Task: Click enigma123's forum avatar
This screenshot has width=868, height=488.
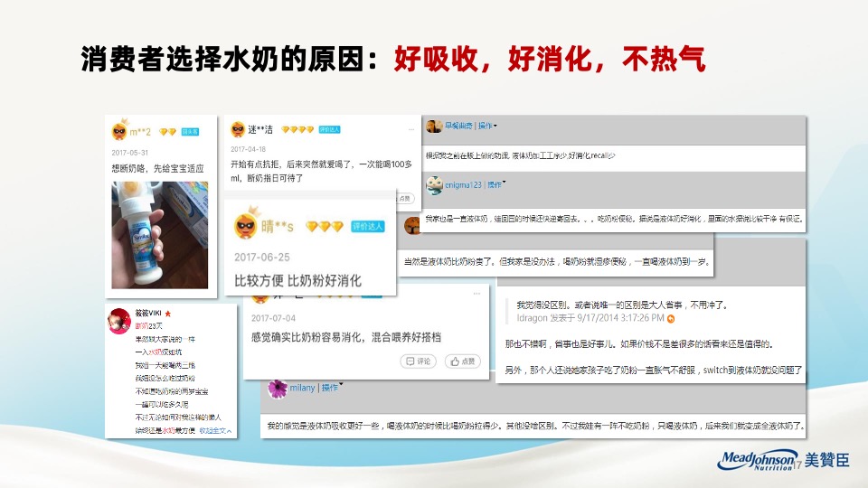Action: click(434, 185)
